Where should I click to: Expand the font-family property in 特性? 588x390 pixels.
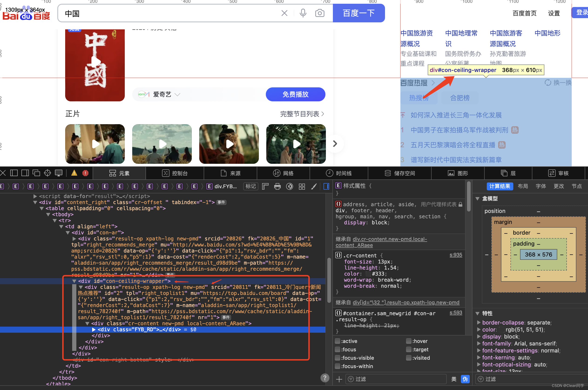[x=479, y=343]
